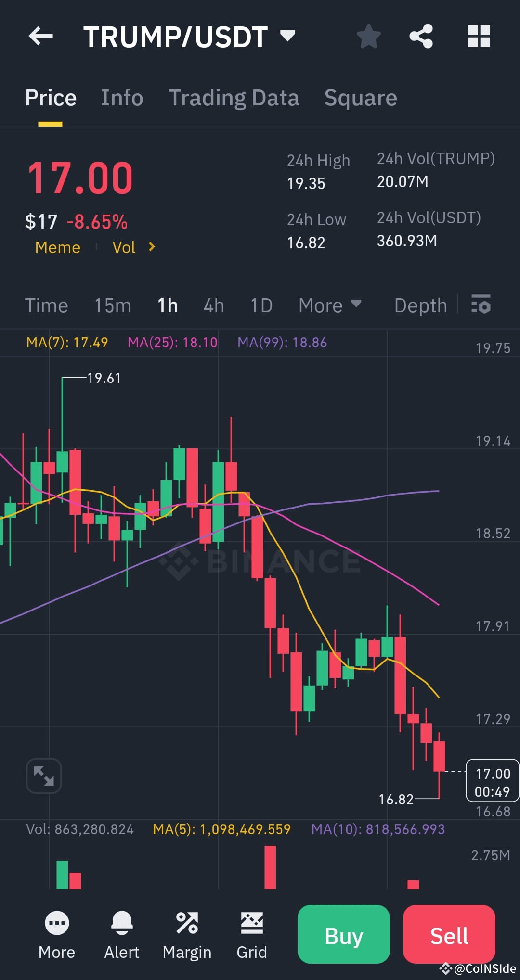Click the 19.61 chart high label
Screen dimensions: 520x980
104,378
